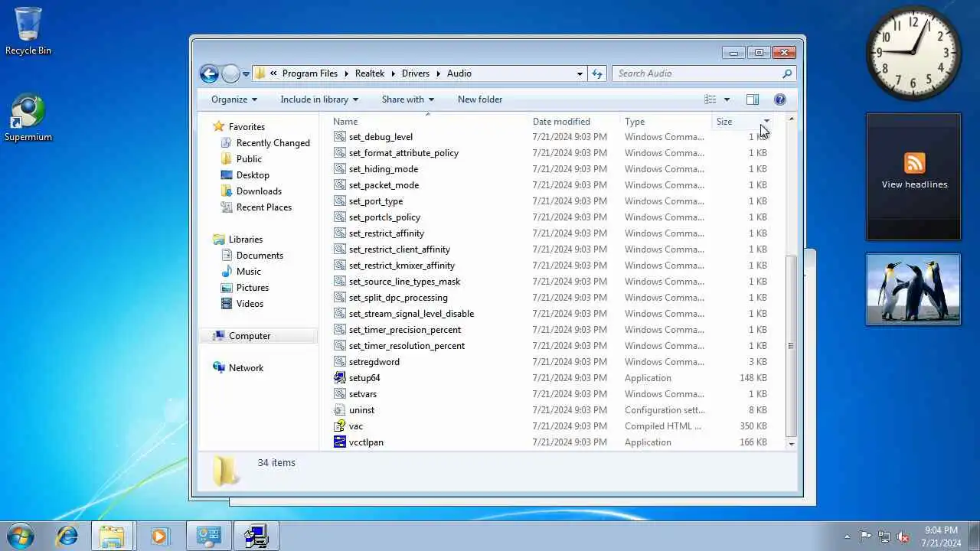Screen dimensions: 980x551
Task: Click the search magnifier icon
Action: pyautogui.click(x=786, y=73)
